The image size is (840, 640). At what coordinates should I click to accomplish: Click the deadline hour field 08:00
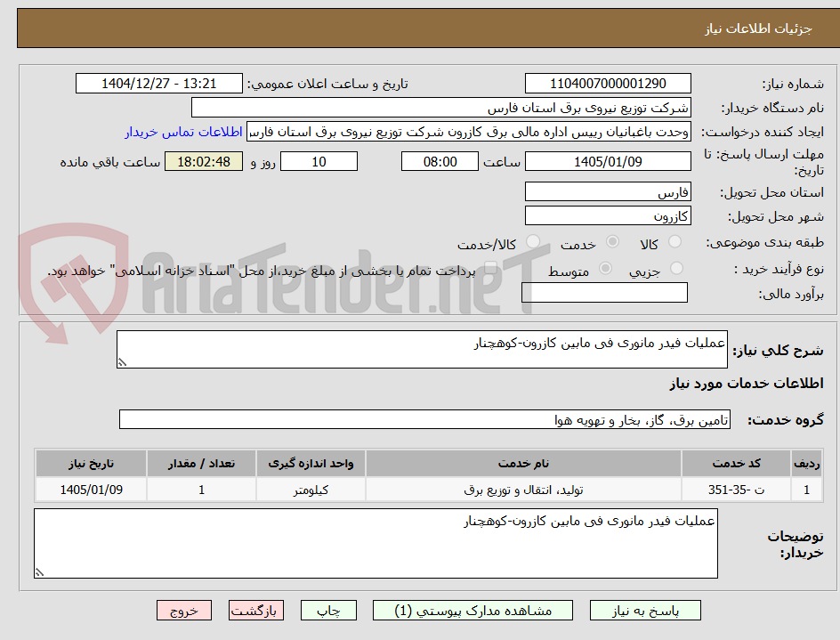(x=440, y=161)
